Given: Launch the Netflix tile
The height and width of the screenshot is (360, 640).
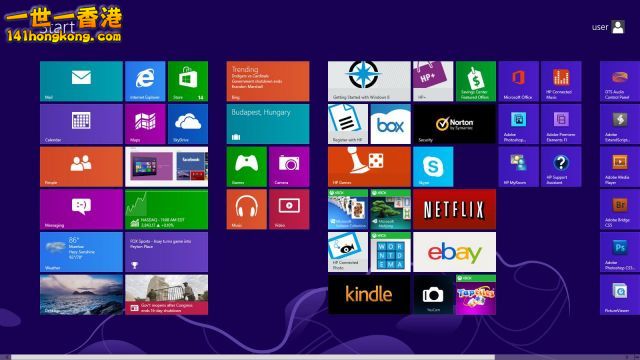Looking at the screenshot, I should point(454,209).
